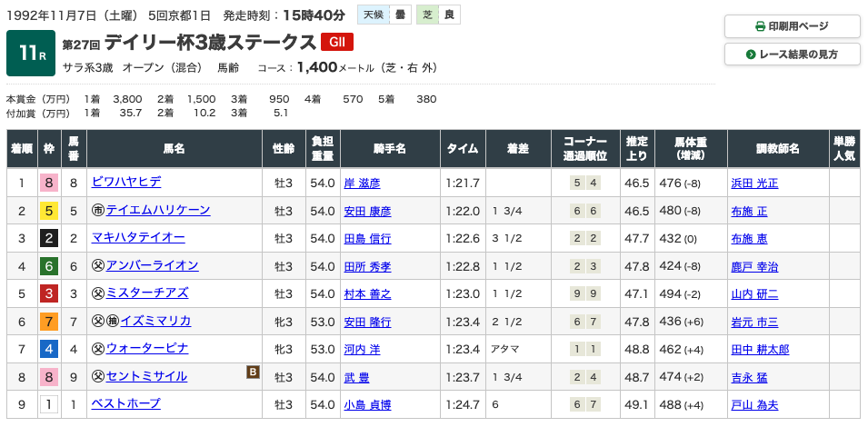The image size is (868, 427).
Task: Open jockey link 岸 滋彦
Action: (361, 183)
